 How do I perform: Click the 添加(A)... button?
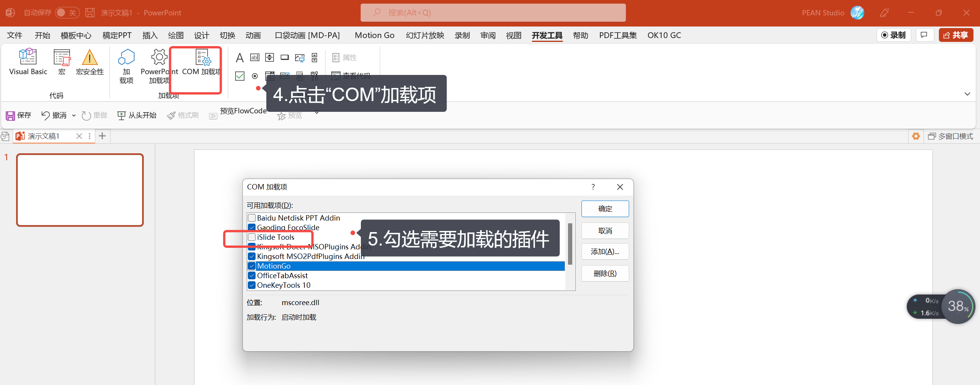click(x=605, y=252)
